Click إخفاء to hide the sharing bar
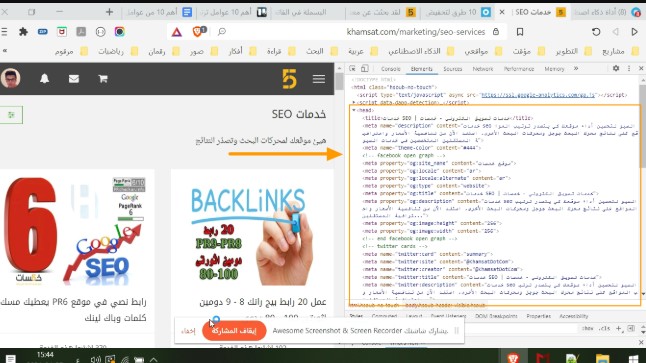Image resolution: width=646 pixels, height=363 pixels. click(188, 331)
